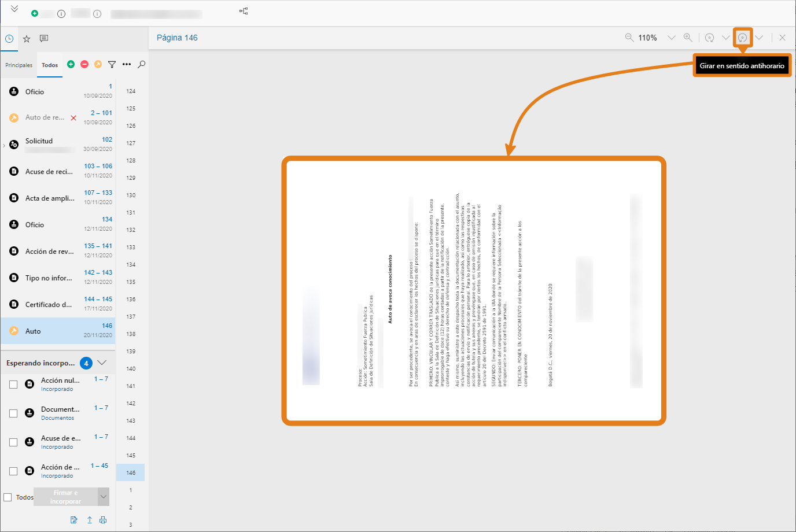
Task: Select the Acta de ampli... document
Action: [58, 198]
